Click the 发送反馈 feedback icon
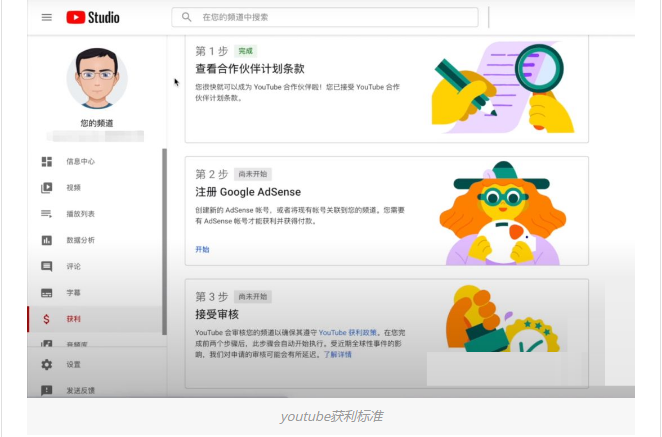This screenshot has width=662, height=437. click(46, 391)
